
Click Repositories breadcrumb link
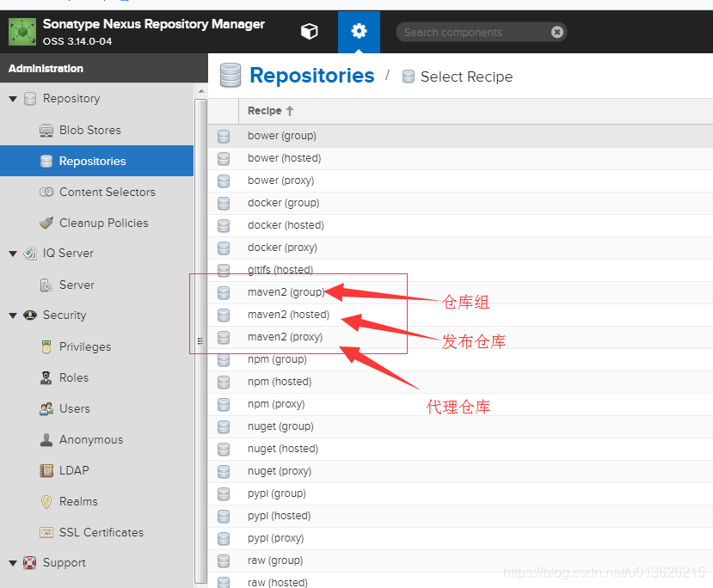(312, 76)
